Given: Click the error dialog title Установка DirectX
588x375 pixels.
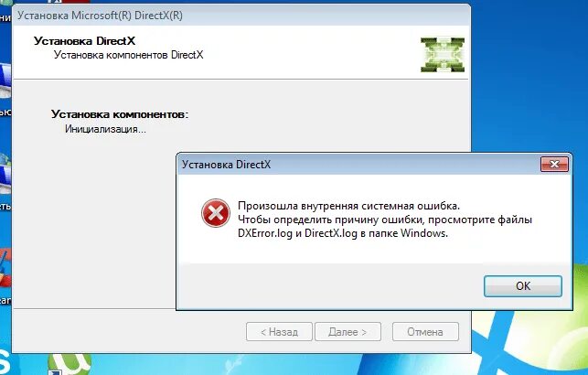Looking at the screenshot, I should pyautogui.click(x=226, y=165).
